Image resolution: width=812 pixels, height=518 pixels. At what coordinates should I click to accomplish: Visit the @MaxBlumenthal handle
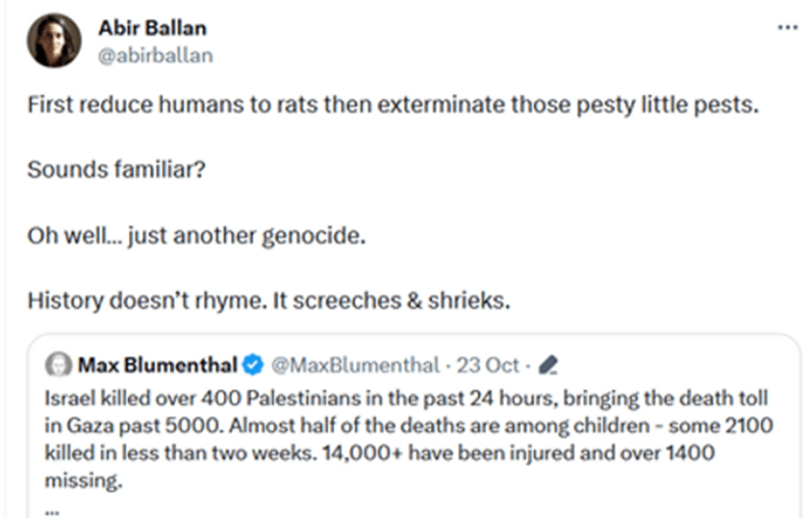pos(355,365)
